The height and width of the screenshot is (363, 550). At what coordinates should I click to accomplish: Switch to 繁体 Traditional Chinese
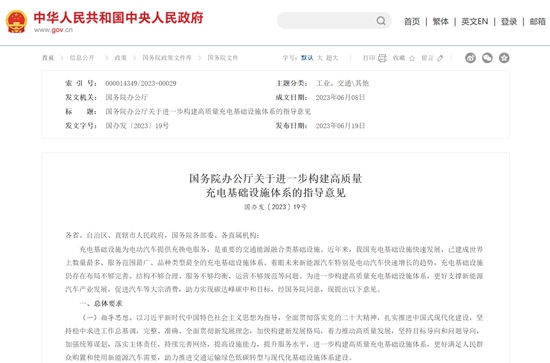(441, 21)
